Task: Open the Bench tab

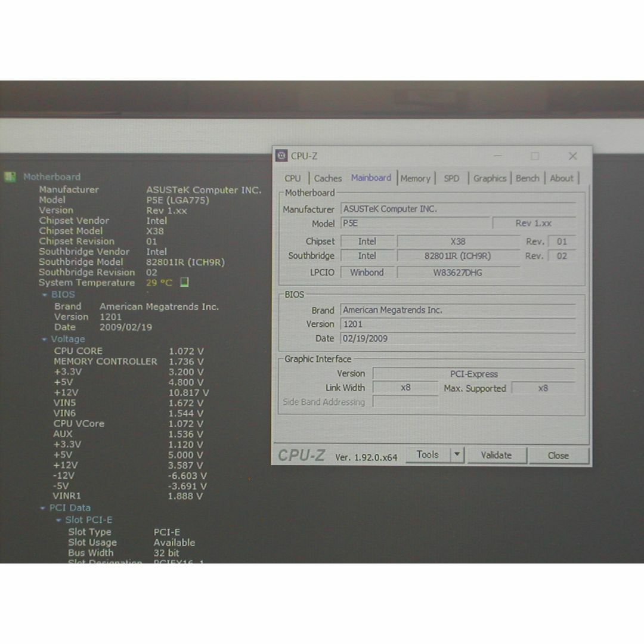Action: 527,178
